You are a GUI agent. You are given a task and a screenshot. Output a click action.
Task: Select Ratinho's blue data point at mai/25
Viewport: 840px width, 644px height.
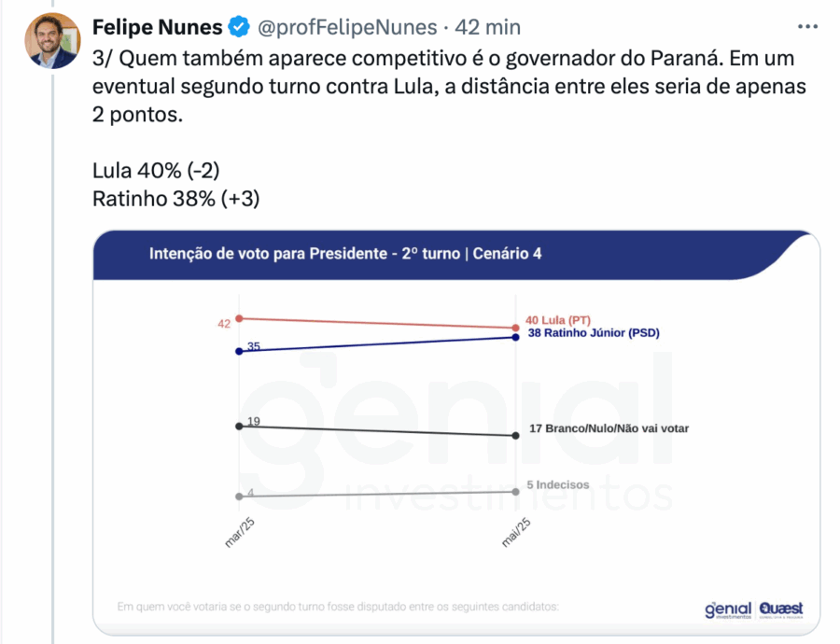pyautogui.click(x=516, y=337)
